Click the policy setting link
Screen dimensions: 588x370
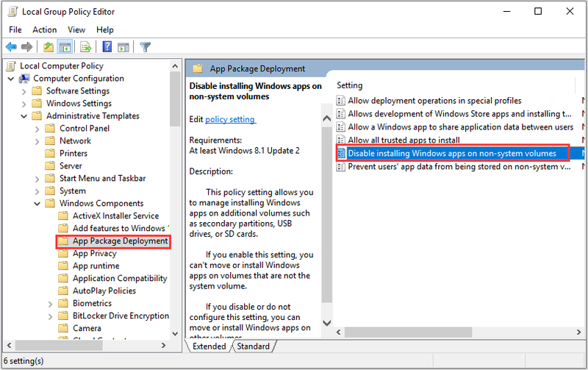(230, 119)
